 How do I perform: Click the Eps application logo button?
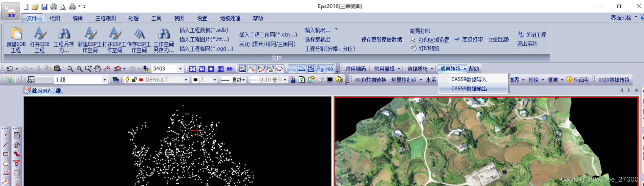tap(10, 11)
